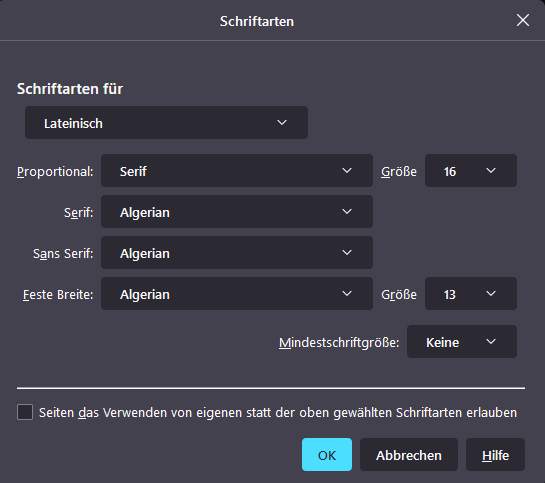Image resolution: width=545 pixels, height=483 pixels.
Task: Enable pages using their own fonts checkbox
Action: 25,412
